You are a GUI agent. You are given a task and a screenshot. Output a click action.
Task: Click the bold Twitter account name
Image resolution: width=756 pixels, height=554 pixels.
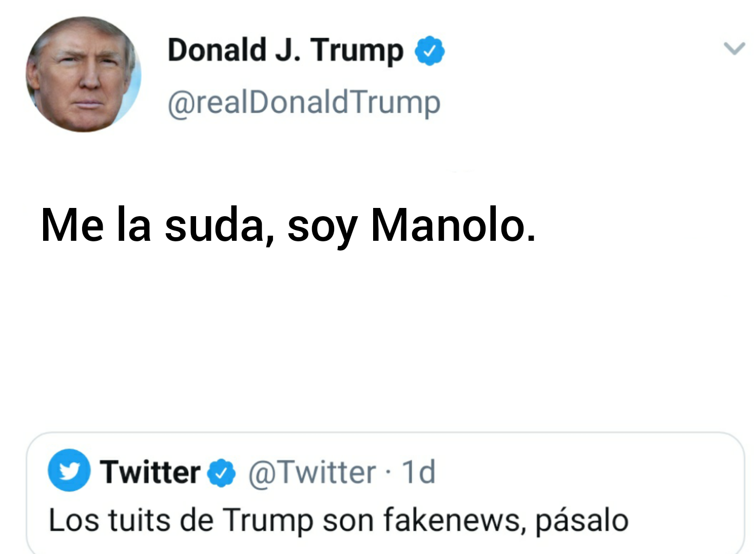pos(150,472)
